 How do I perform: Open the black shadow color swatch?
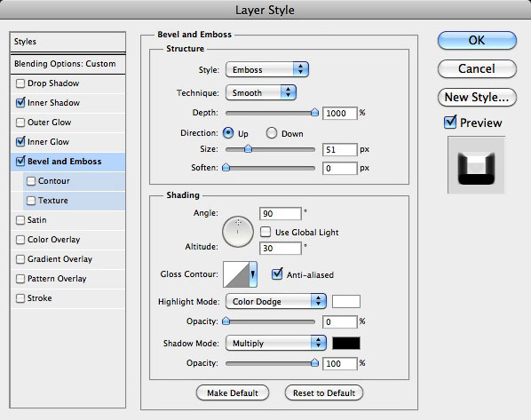click(346, 343)
